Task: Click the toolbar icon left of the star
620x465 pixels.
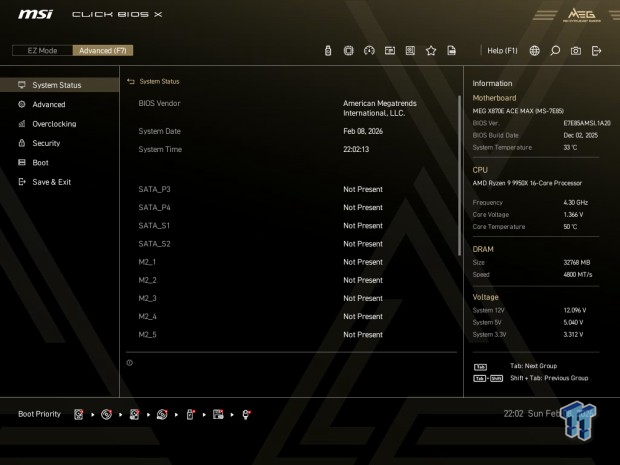Action: click(410, 51)
